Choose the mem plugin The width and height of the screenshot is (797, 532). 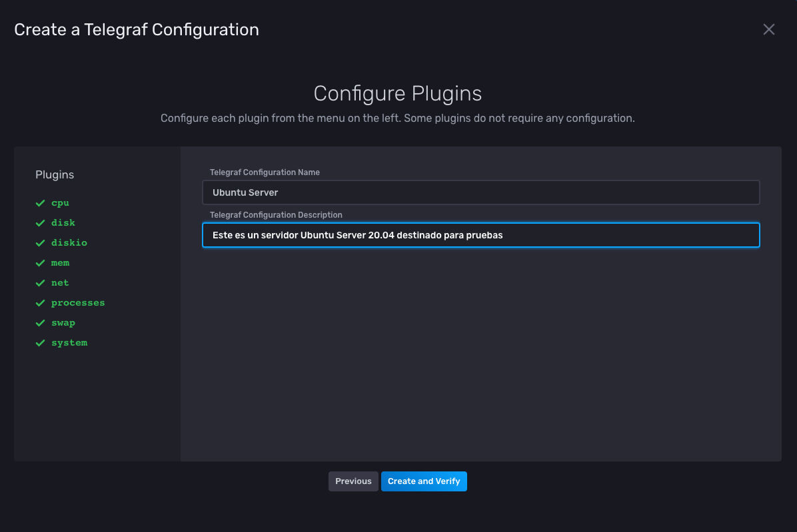(x=60, y=263)
